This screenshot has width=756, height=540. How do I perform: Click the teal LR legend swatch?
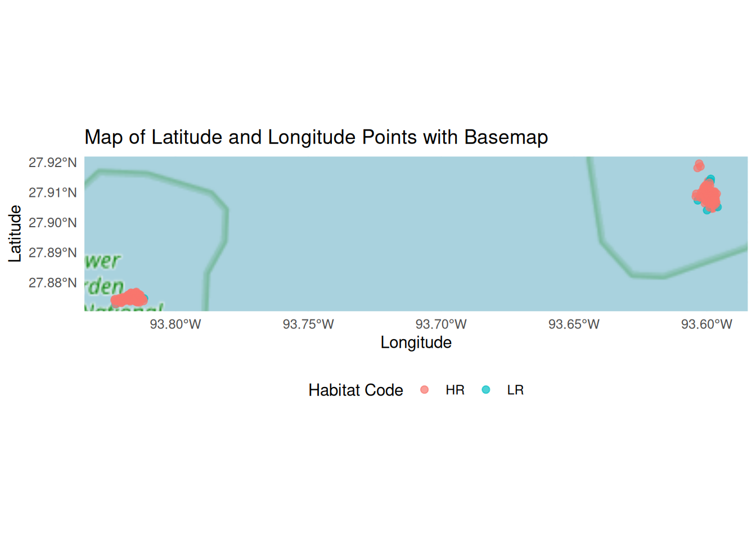pyautogui.click(x=486, y=390)
